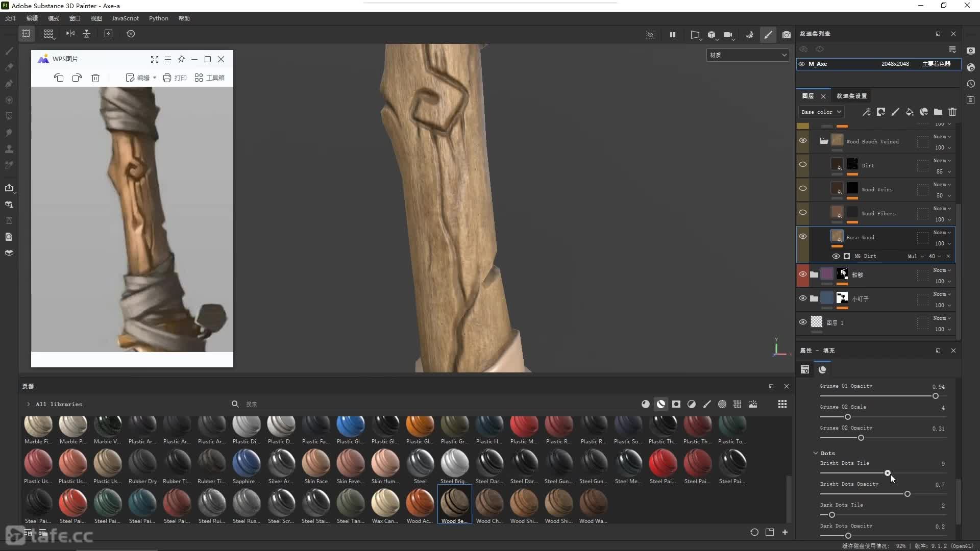Click the hide-selection icon in top toolbar
The width and height of the screenshot is (980, 551).
(650, 35)
